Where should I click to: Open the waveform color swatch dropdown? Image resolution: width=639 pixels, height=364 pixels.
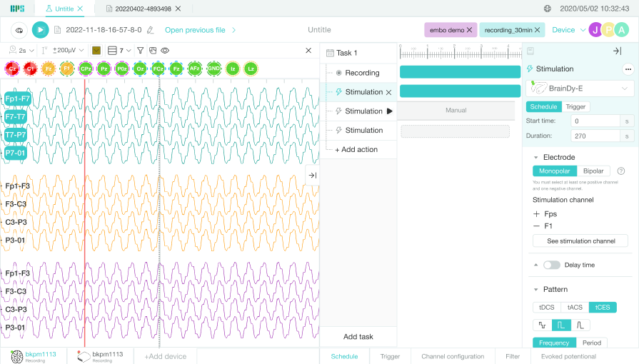point(96,51)
